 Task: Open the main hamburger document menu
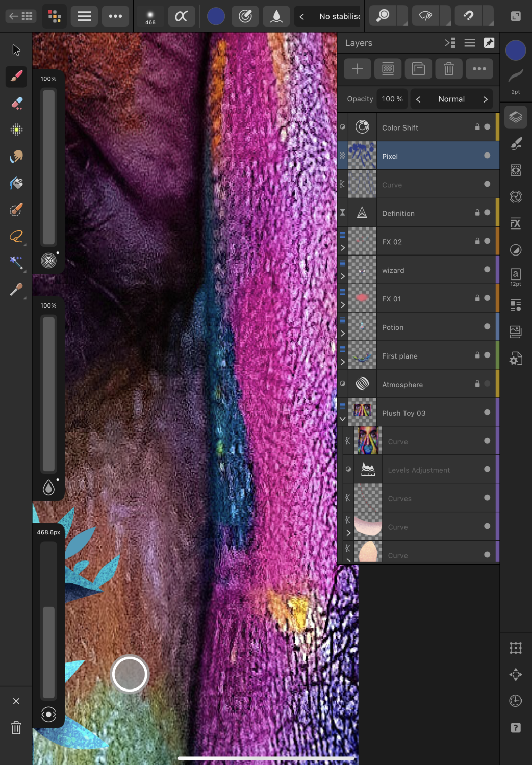pyautogui.click(x=84, y=16)
